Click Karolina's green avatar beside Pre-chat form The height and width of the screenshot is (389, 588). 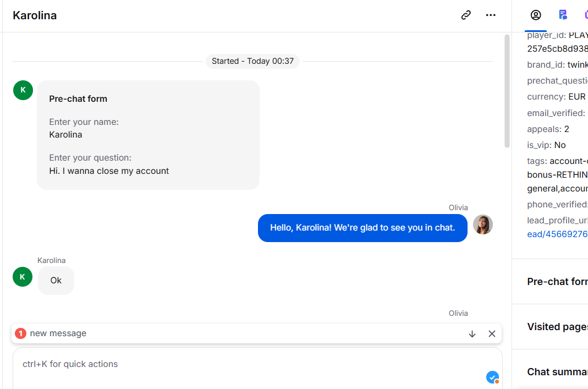coord(23,90)
